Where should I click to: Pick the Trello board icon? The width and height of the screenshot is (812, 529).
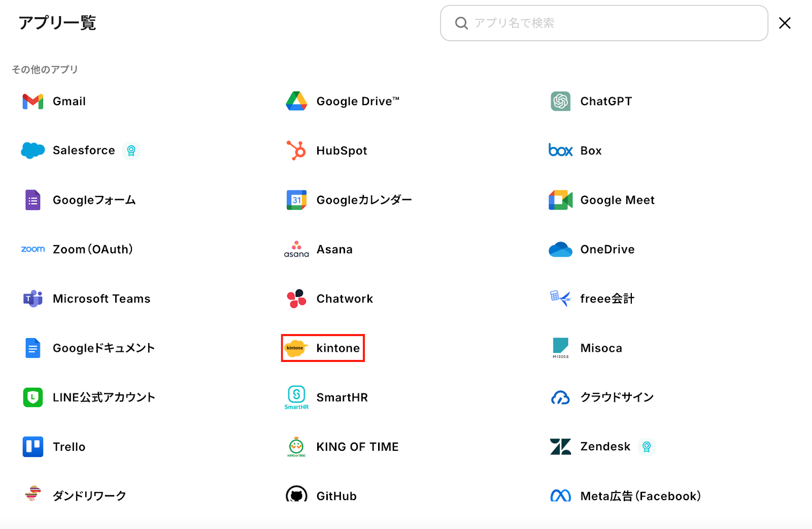pyautogui.click(x=33, y=447)
